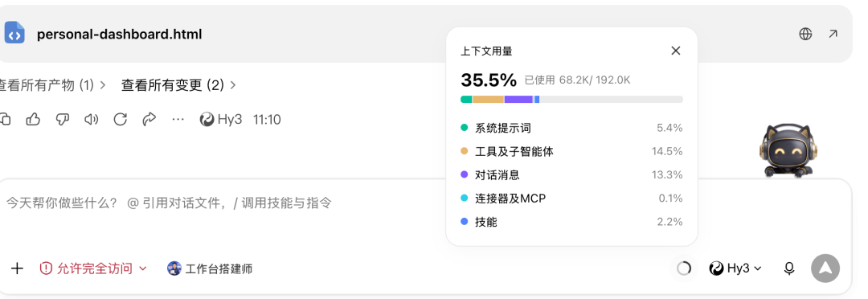
Task: Add attachment with plus icon
Action: pyautogui.click(x=17, y=268)
